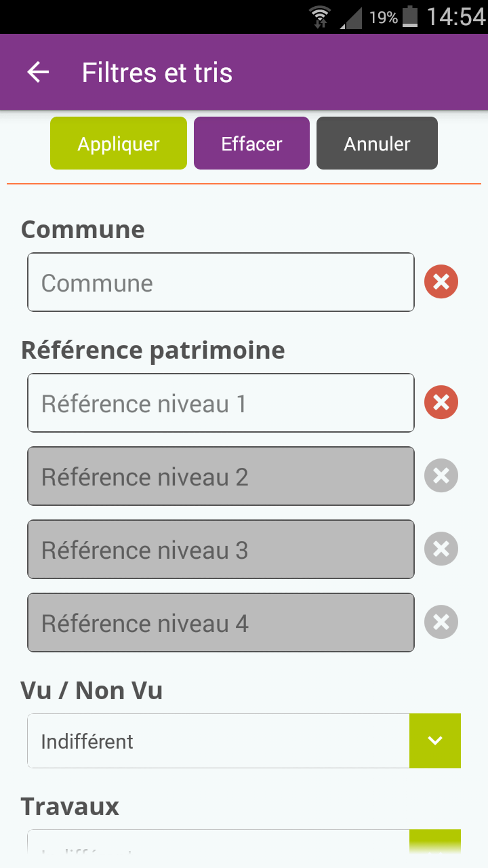Click the Appliquer button
Viewport: 488px width, 868px height.
click(119, 143)
